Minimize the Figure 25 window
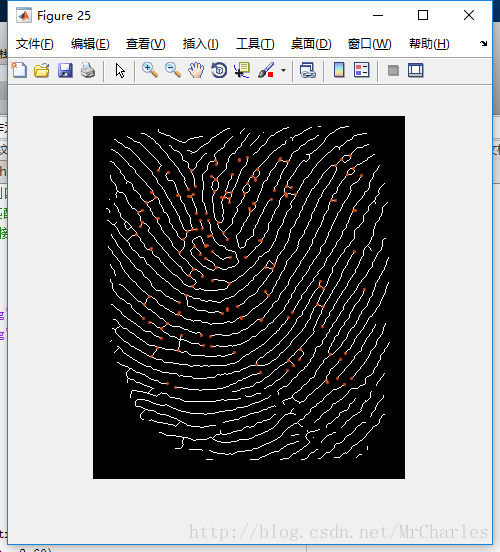This screenshot has height=552, width=500. (x=378, y=15)
